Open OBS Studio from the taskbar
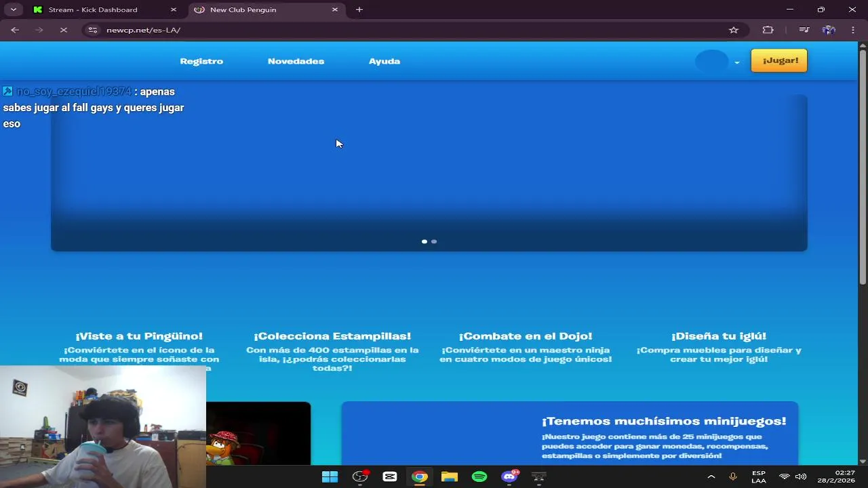868x488 pixels. 360,476
